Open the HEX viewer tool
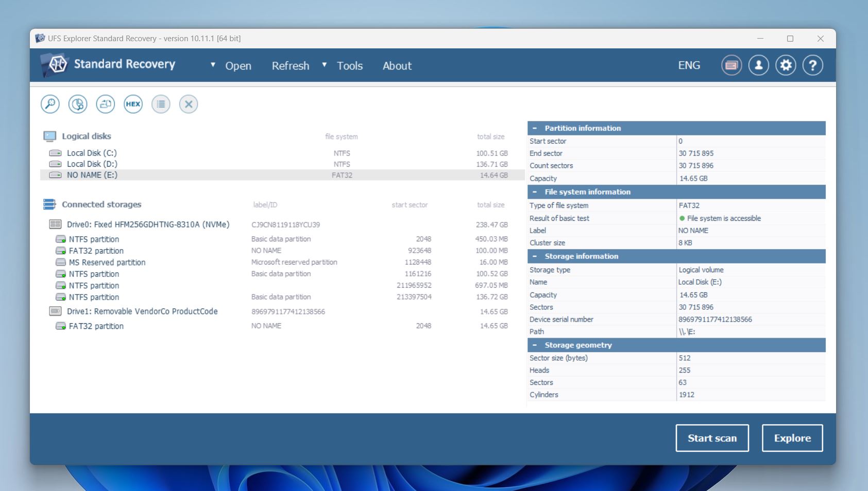 pyautogui.click(x=133, y=104)
